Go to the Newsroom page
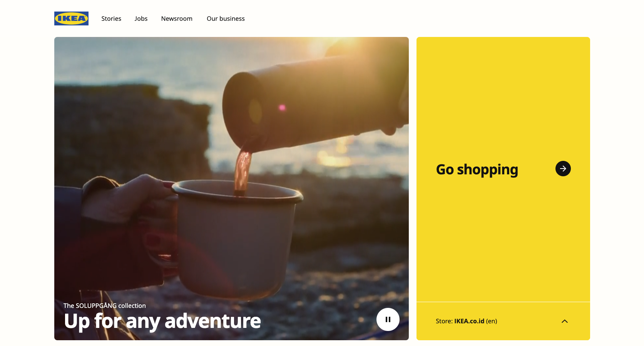 tap(177, 18)
